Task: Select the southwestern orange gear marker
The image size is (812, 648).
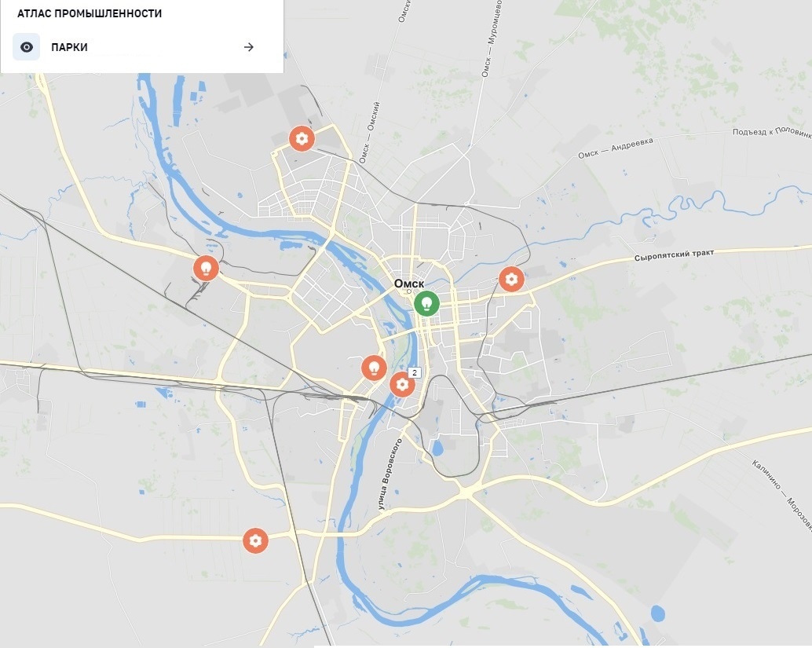Action: tap(255, 540)
